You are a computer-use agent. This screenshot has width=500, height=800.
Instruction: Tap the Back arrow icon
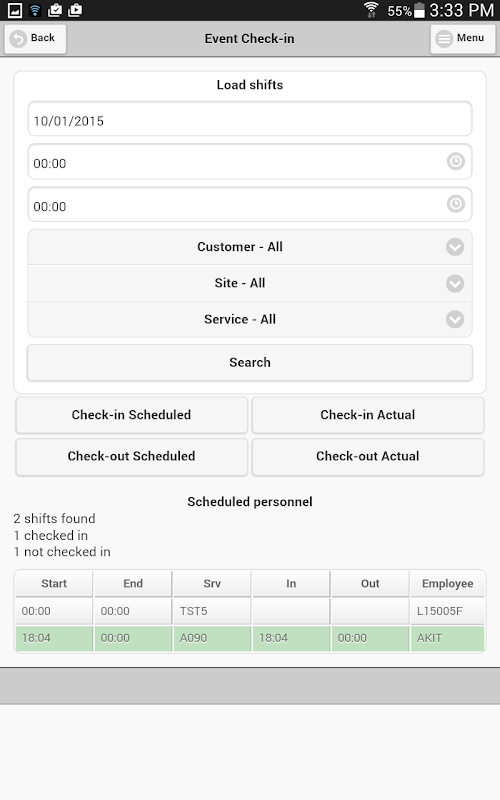point(18,39)
